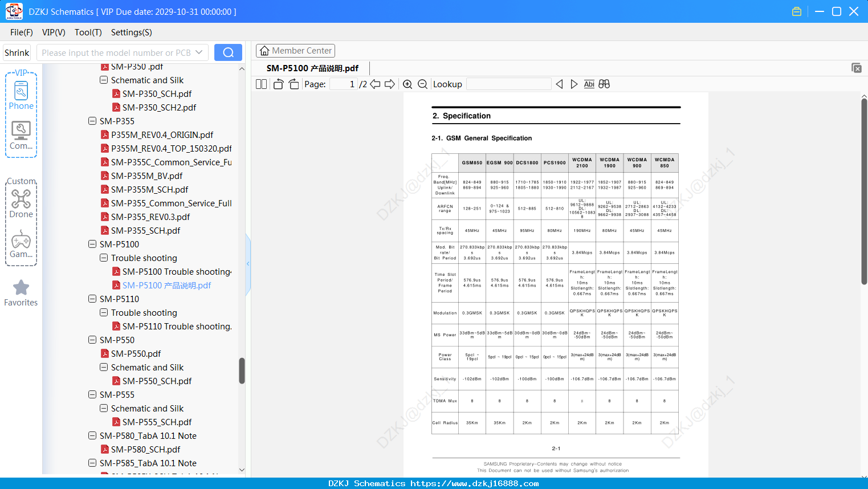Open SM-P555_SCH.pdf file

[157, 422]
